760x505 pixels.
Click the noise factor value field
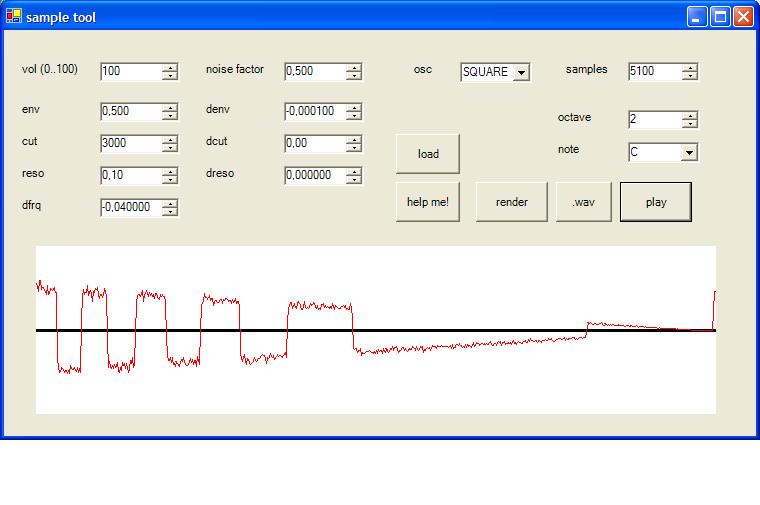click(315, 71)
